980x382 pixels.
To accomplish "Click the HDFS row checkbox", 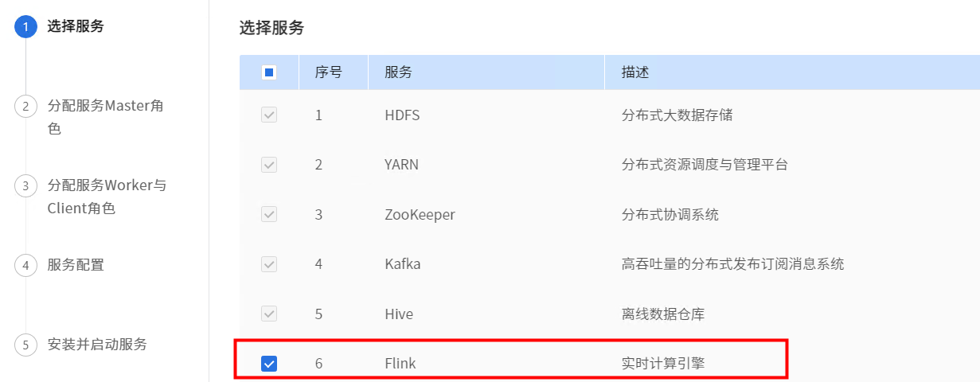I will pyautogui.click(x=269, y=115).
